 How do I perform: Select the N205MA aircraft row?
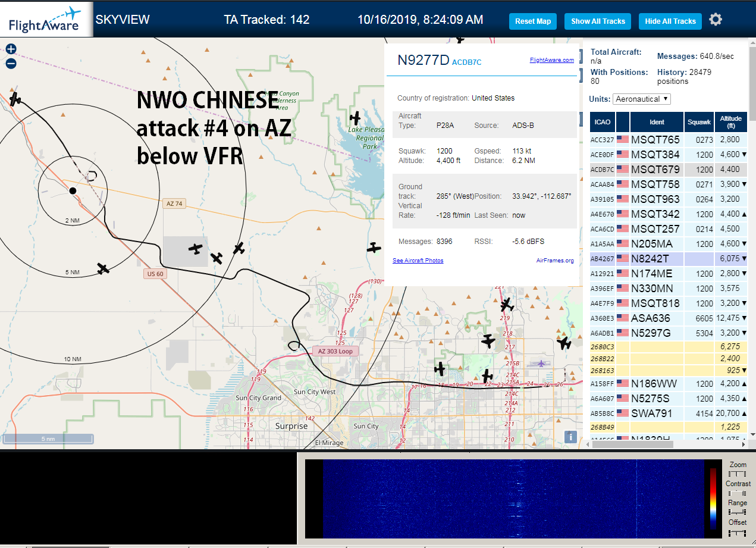tap(669, 244)
